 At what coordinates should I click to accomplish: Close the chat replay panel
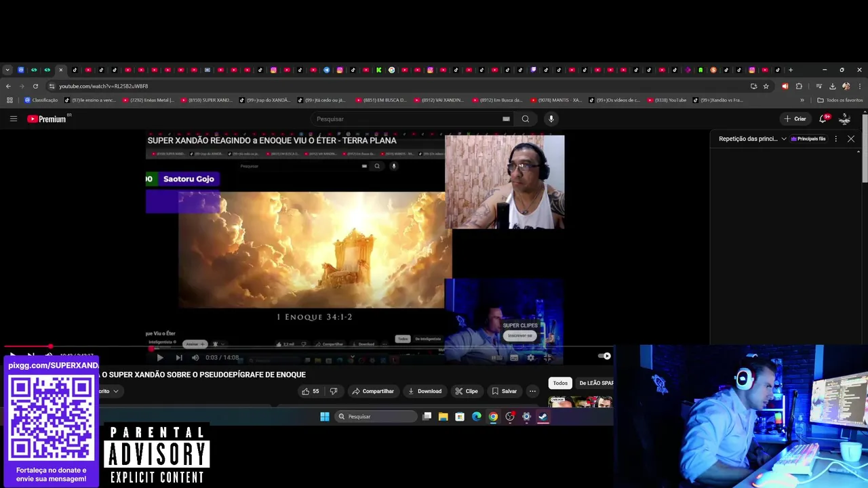(x=851, y=139)
